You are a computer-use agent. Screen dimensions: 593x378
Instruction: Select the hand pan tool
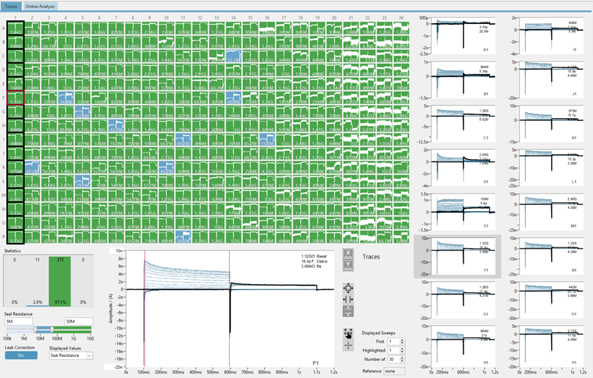[348, 334]
